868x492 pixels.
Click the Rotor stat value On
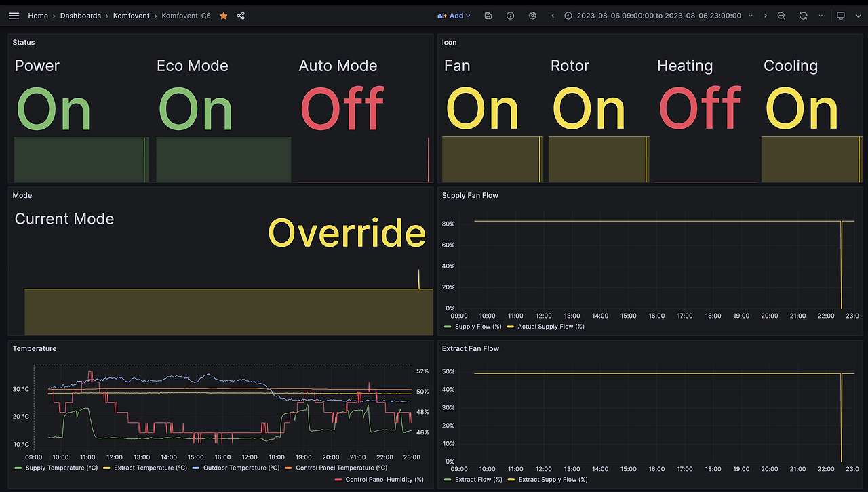click(589, 109)
